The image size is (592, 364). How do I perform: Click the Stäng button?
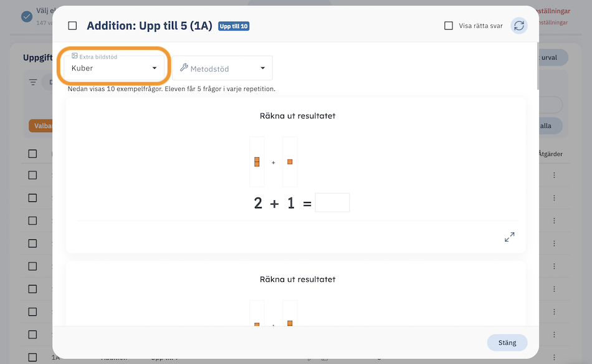(x=507, y=342)
